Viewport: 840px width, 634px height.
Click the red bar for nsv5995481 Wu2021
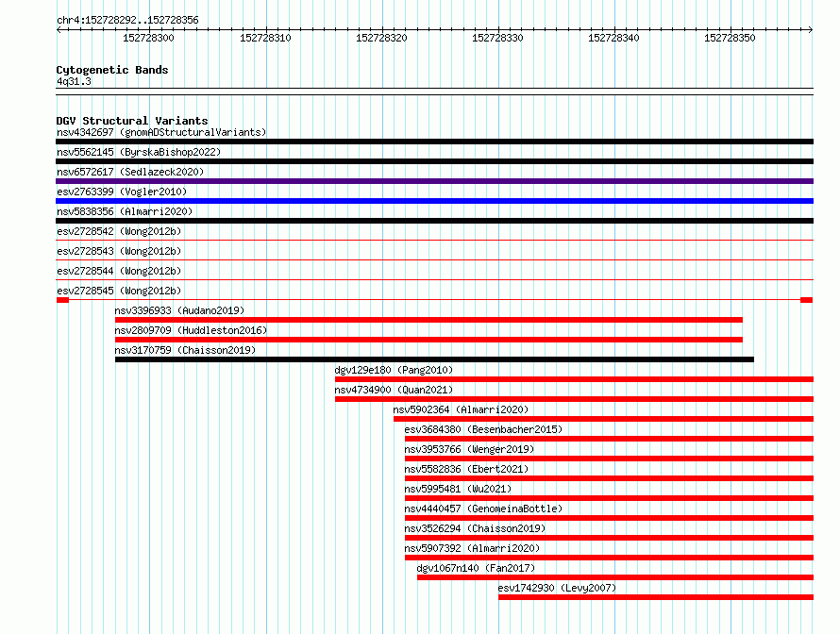tap(609, 498)
